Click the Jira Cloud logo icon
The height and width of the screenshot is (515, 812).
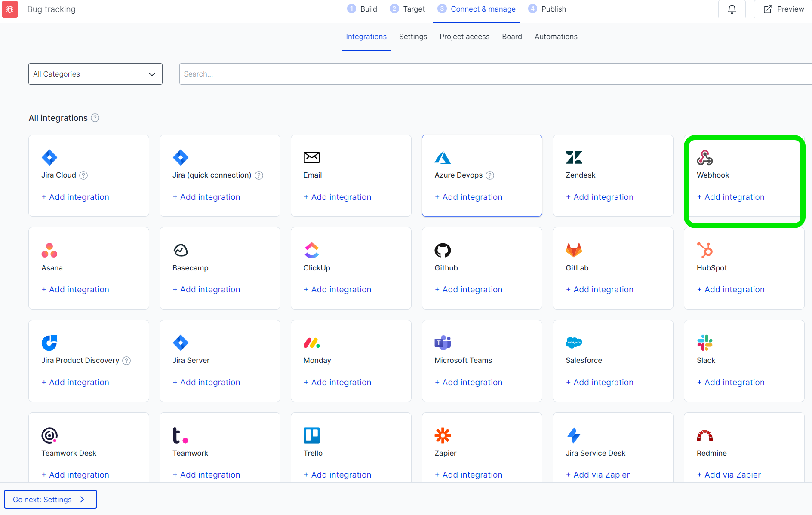pos(49,158)
